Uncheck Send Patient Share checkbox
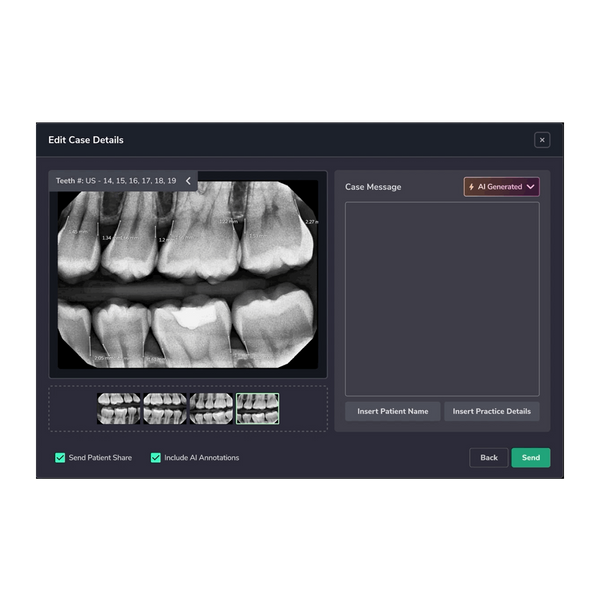600x600 pixels. (60, 458)
